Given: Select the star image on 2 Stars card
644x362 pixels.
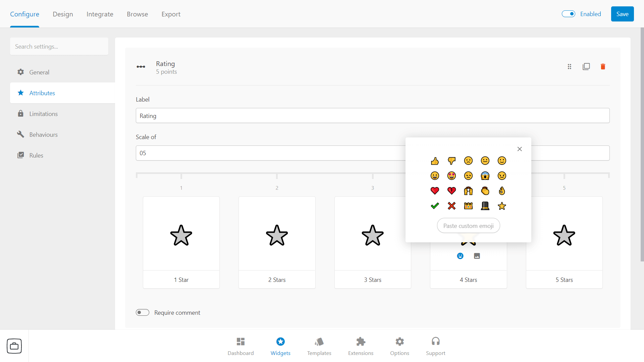Looking at the screenshot, I should tap(277, 235).
